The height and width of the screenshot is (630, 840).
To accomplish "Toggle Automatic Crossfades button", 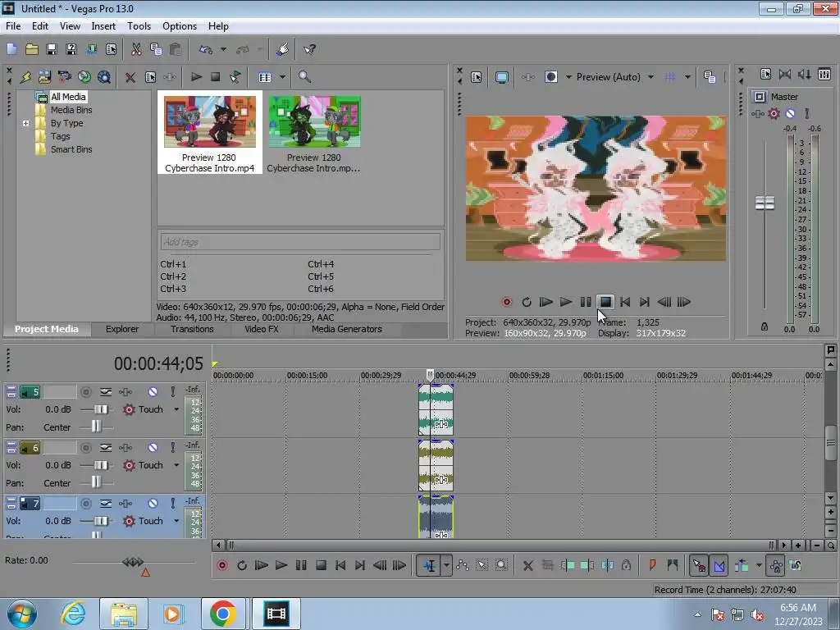I will pos(719,566).
